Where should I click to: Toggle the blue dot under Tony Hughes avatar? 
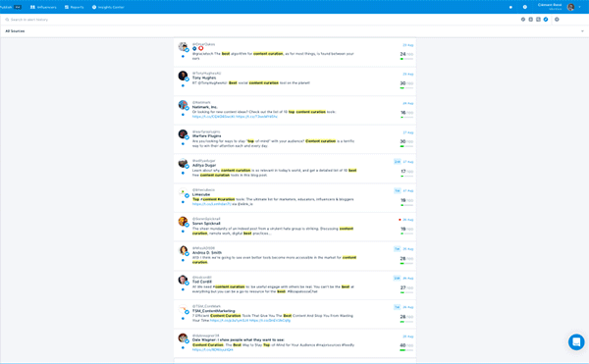[183, 85]
